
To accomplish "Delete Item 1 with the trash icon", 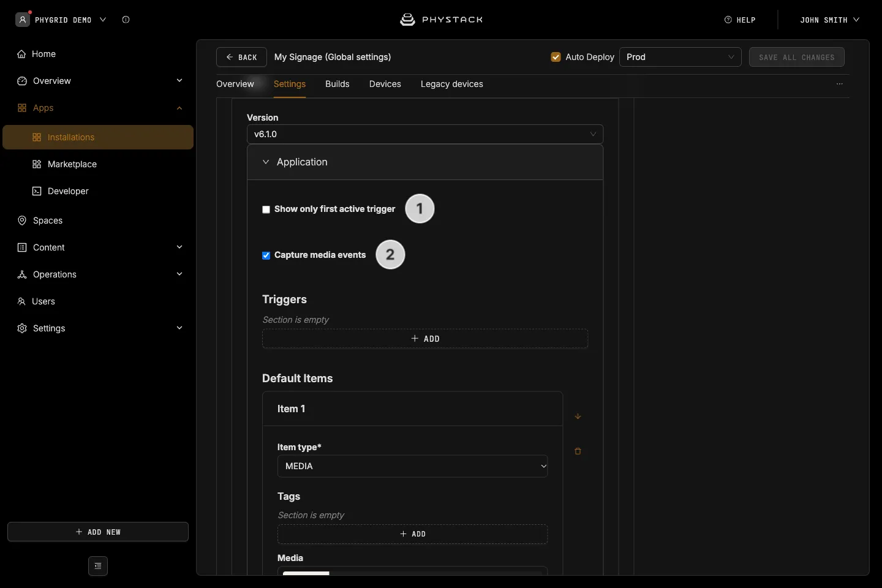I will tap(578, 451).
